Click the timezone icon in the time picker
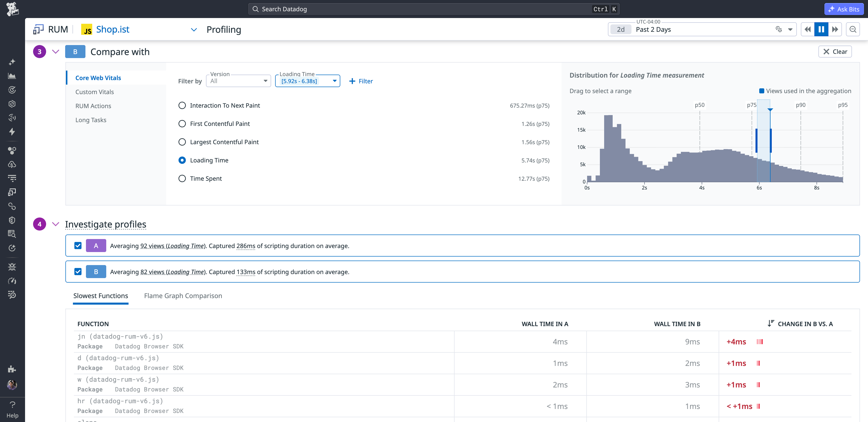The width and height of the screenshot is (868, 422). click(x=779, y=29)
